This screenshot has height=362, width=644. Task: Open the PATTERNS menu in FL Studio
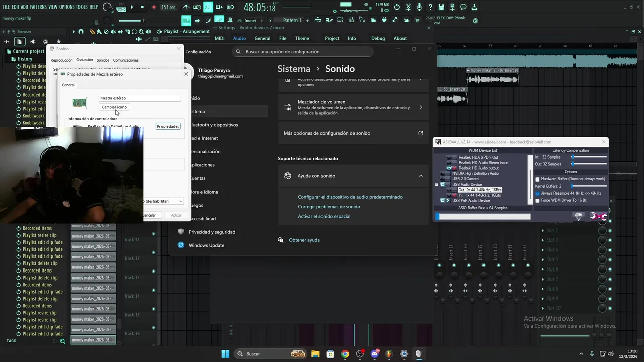[x=38, y=7]
